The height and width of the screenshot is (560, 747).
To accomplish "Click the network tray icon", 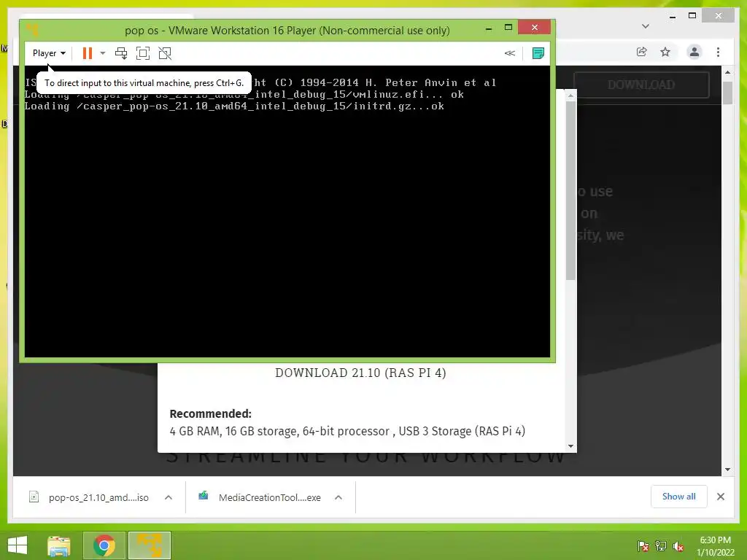I will 661,546.
